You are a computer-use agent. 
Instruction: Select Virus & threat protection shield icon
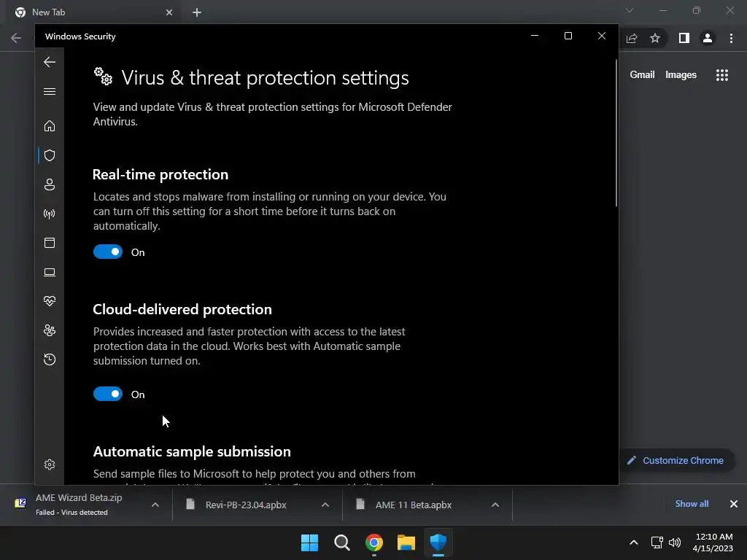pyautogui.click(x=50, y=155)
